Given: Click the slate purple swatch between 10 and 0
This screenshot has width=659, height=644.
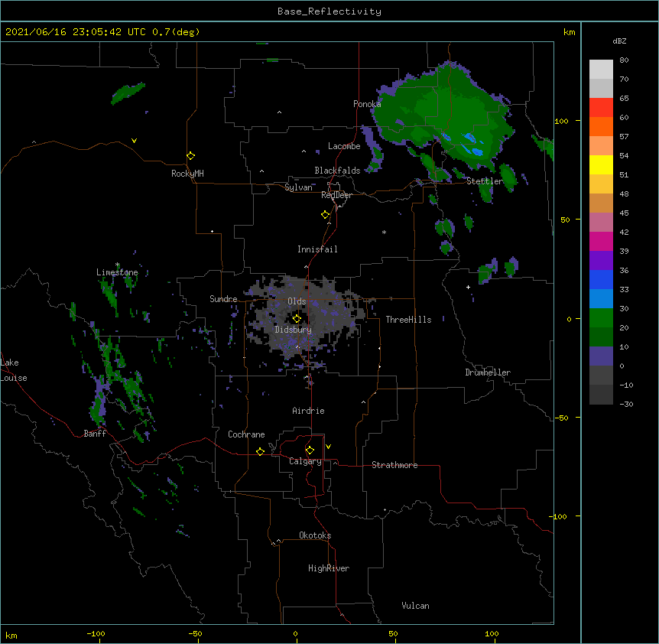Looking at the screenshot, I should pos(601,356).
